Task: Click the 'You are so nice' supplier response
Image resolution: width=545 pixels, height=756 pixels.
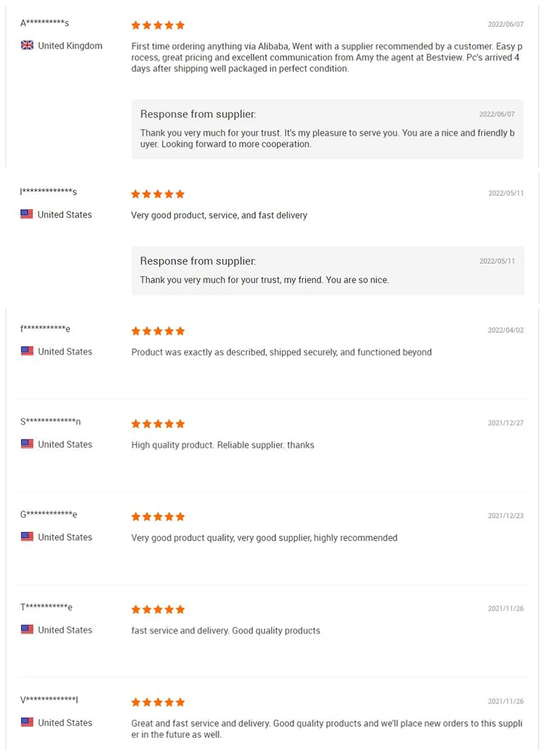Action: click(x=327, y=270)
